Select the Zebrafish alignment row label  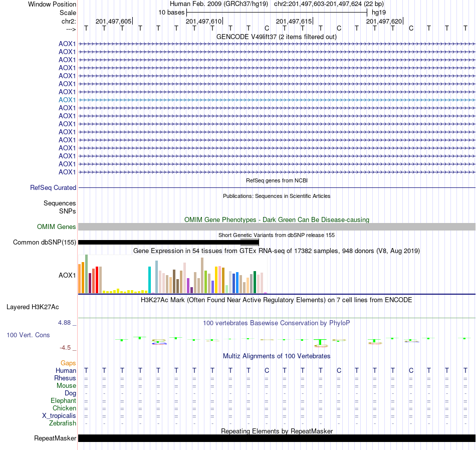tap(63, 423)
